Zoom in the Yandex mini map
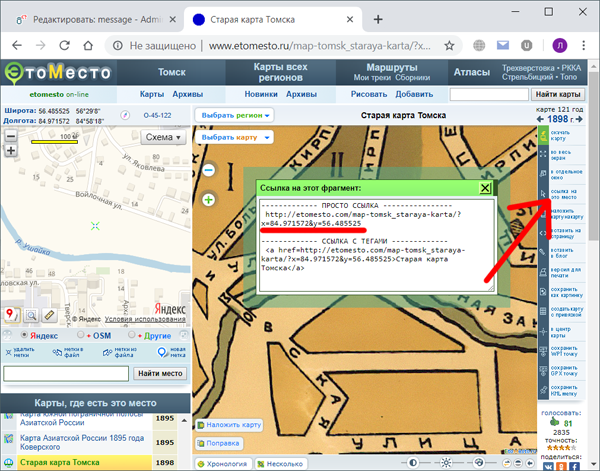 pyautogui.click(x=11, y=151)
